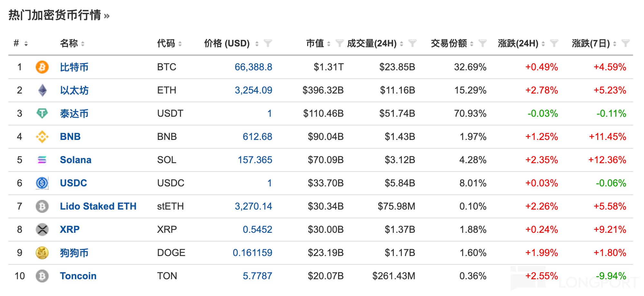Click the Bitcoin orange coin icon
The width and height of the screenshot is (644, 296).
tap(42, 67)
